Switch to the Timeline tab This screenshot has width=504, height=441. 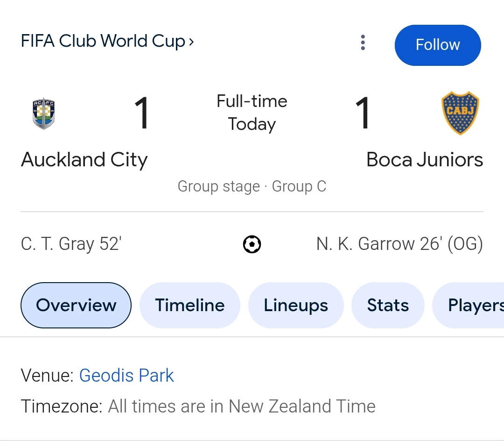[x=189, y=305]
